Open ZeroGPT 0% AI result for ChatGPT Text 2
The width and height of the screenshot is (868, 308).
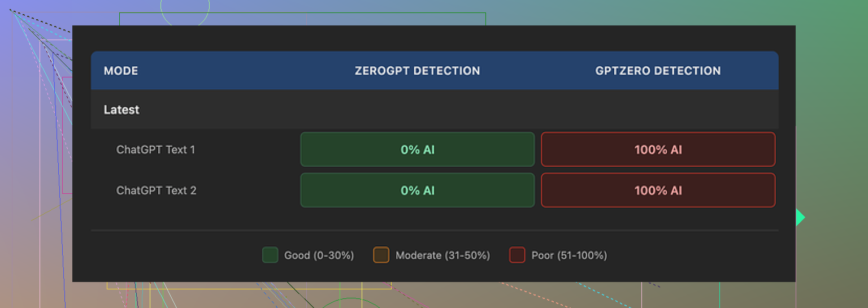417,190
